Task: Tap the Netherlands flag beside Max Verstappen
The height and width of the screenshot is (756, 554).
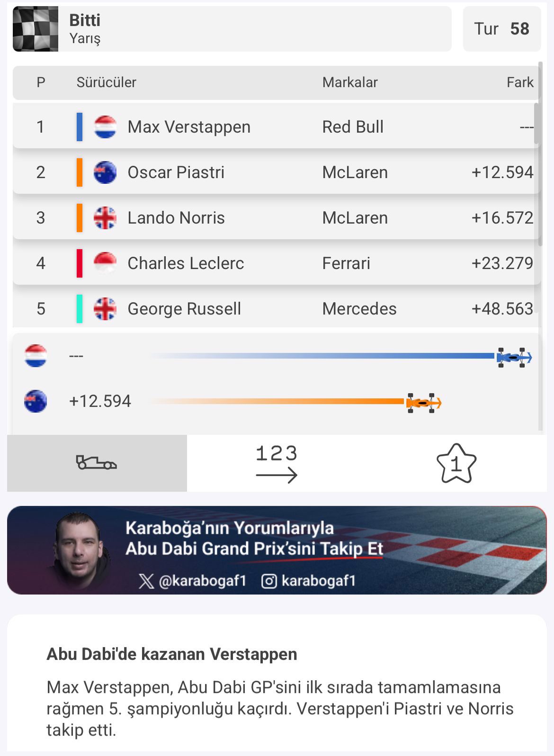Action: pos(105,127)
